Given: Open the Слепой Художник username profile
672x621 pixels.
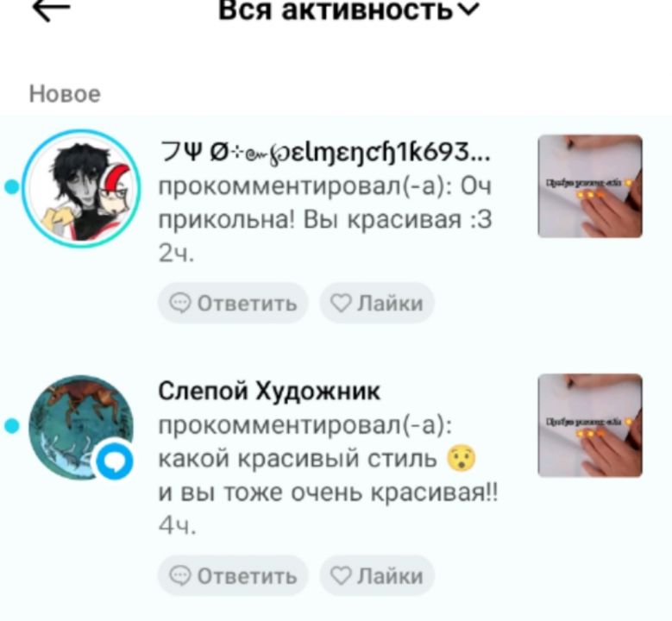Looking at the screenshot, I should pos(269,391).
